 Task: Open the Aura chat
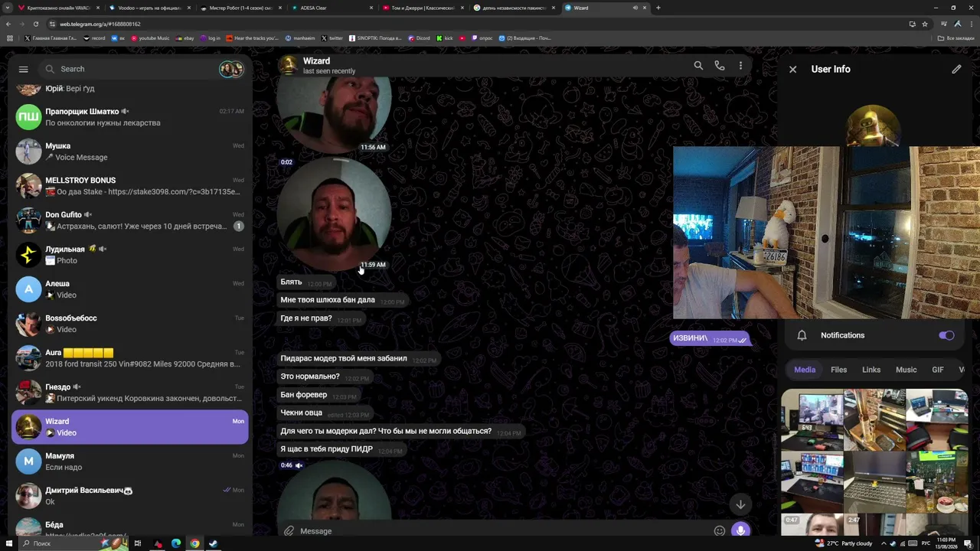(129, 358)
